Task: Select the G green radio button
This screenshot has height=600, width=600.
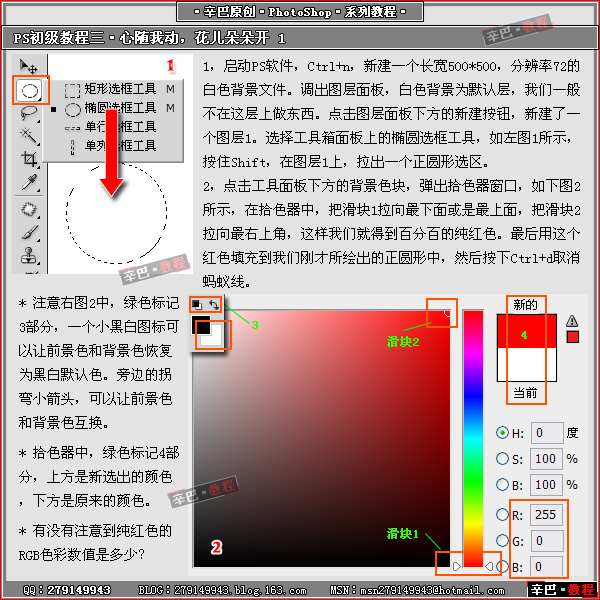Action: [x=502, y=541]
